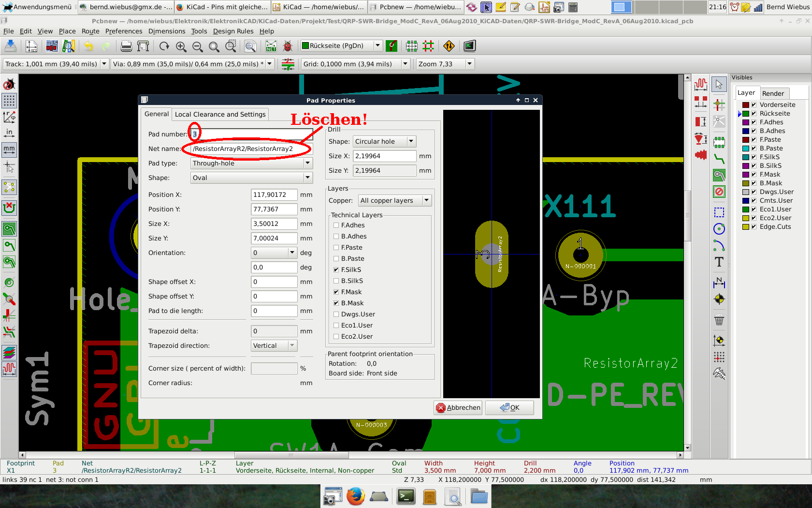Uncheck the B.Mask technical layer

point(336,303)
